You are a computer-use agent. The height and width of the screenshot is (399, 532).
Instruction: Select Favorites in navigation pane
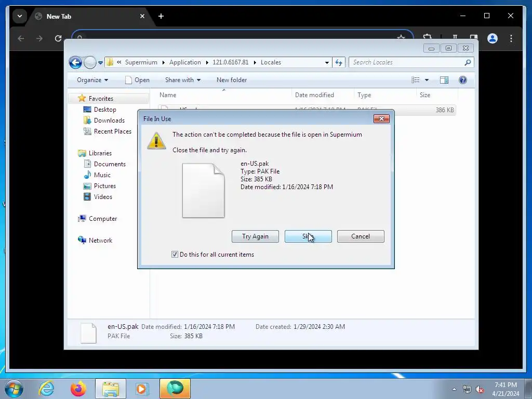pyautogui.click(x=101, y=98)
